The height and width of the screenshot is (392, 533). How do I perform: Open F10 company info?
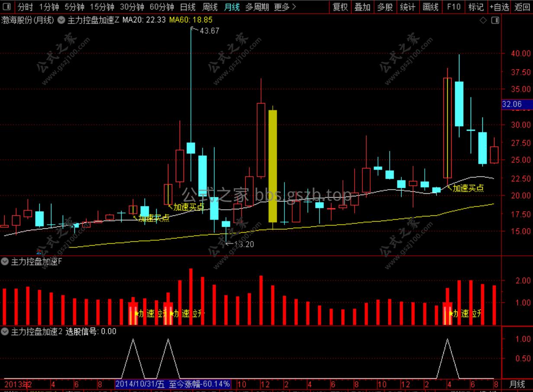pos(453,7)
